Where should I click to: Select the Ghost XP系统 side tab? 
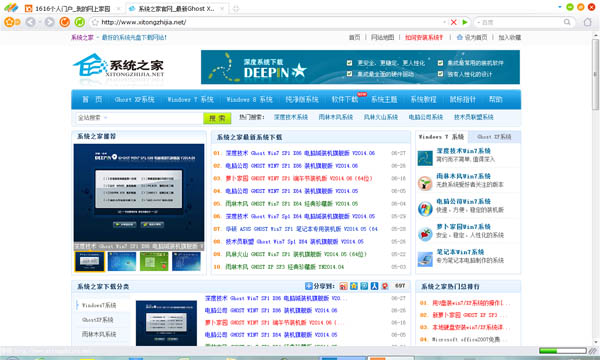click(494, 137)
